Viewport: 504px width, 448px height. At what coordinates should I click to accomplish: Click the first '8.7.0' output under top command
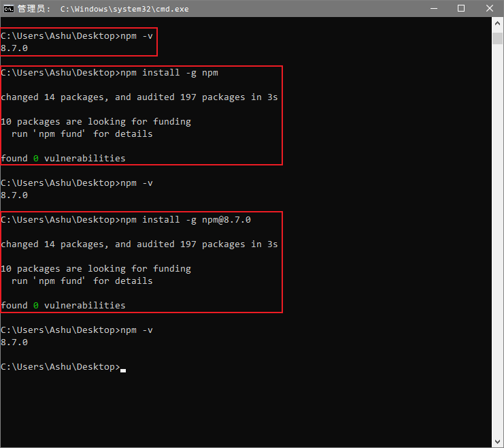14,48
